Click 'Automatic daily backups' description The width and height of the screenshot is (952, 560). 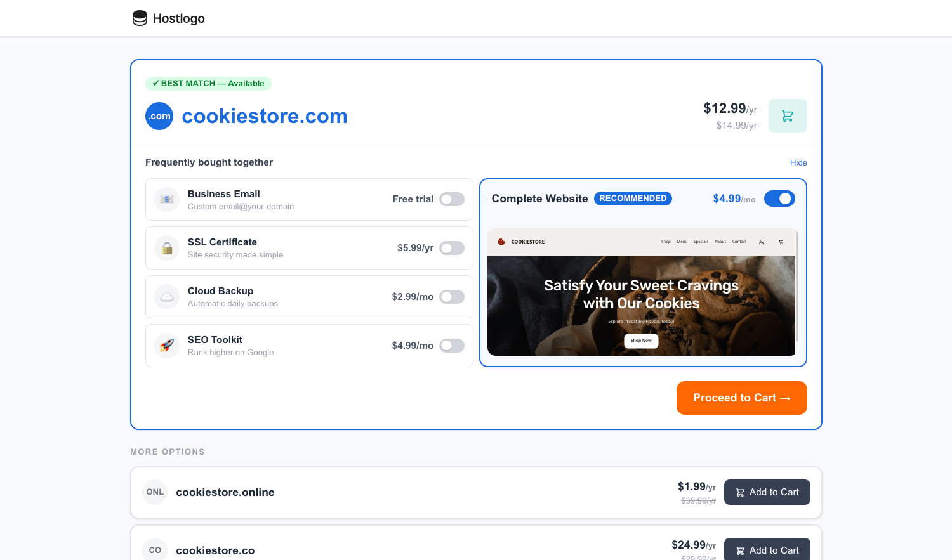click(233, 304)
